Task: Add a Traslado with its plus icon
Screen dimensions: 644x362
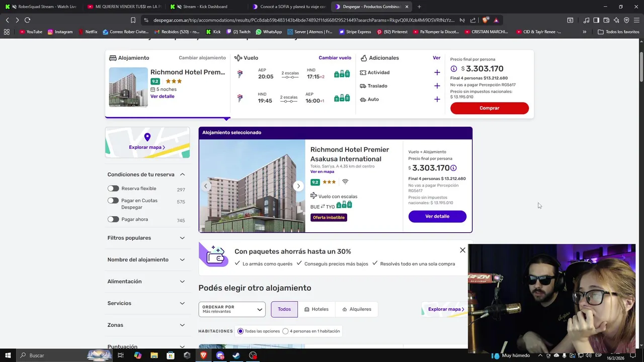Action: (437, 86)
